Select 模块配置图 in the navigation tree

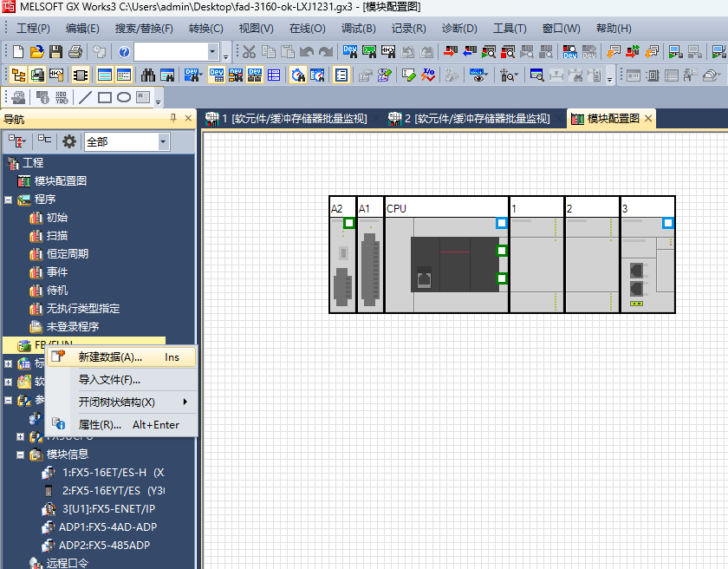click(60, 181)
